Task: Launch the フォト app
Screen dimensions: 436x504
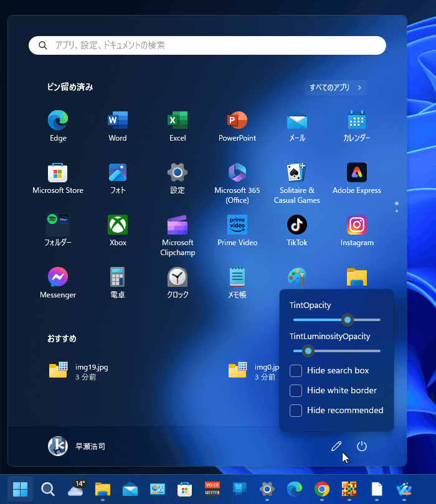Action: [118, 178]
